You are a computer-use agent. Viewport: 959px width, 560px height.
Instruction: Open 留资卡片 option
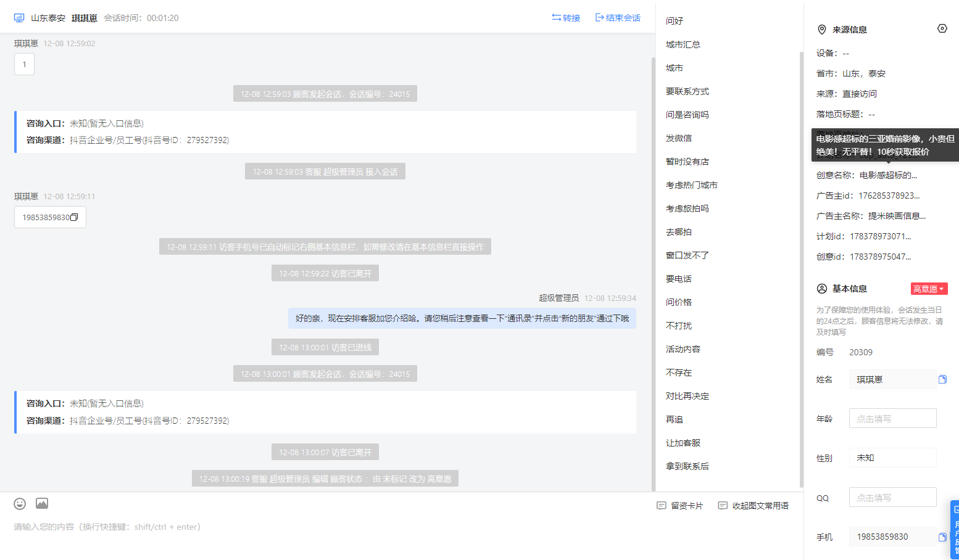click(680, 506)
